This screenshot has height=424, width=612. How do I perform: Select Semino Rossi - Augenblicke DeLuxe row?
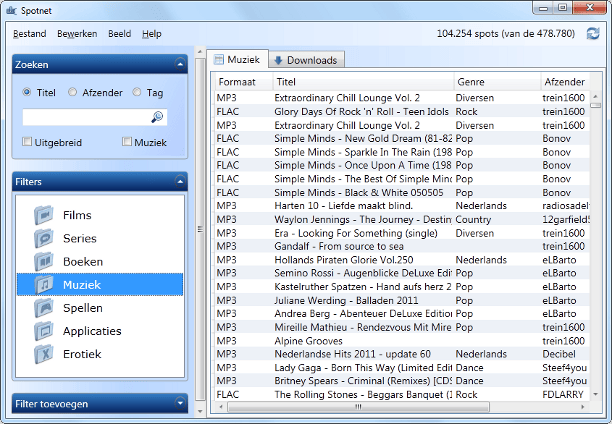click(402, 273)
